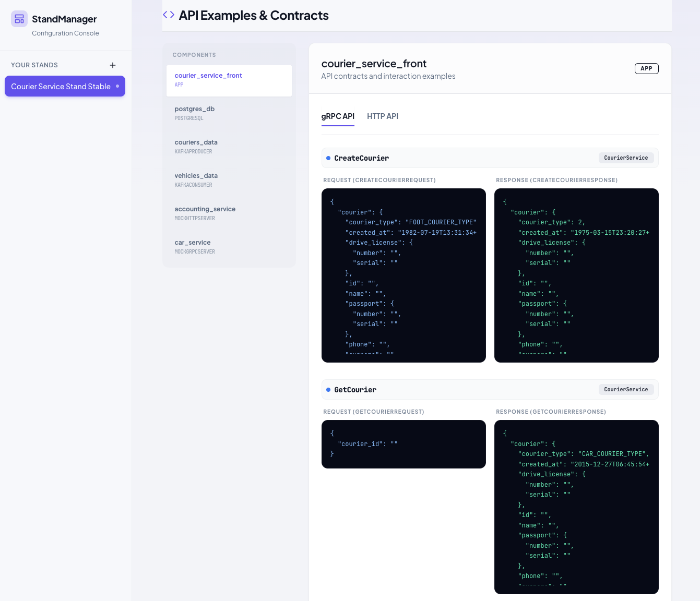
Task: Open the couriers_data Kafka producer entry
Action: (229, 146)
